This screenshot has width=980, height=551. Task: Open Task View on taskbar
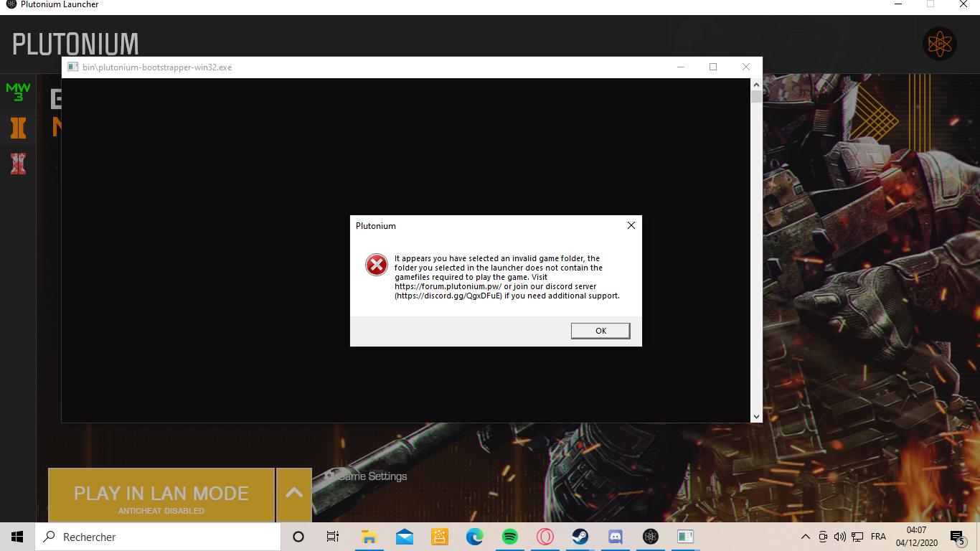(x=333, y=537)
